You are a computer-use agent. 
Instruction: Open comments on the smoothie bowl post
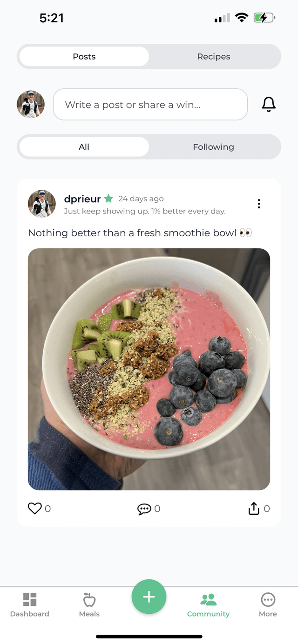click(x=144, y=509)
